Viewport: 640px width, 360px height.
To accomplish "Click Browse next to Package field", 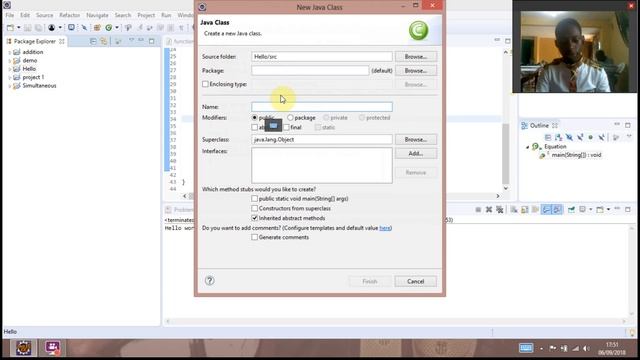I will click(416, 70).
